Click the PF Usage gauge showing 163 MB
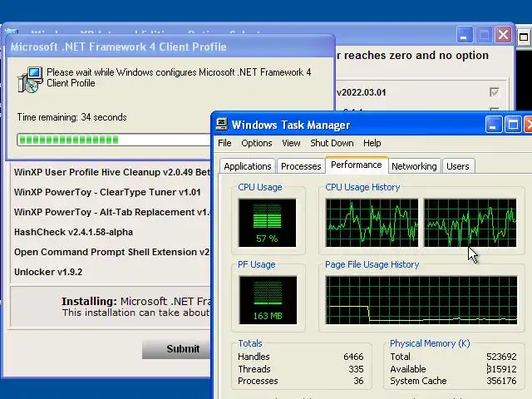 (x=268, y=300)
